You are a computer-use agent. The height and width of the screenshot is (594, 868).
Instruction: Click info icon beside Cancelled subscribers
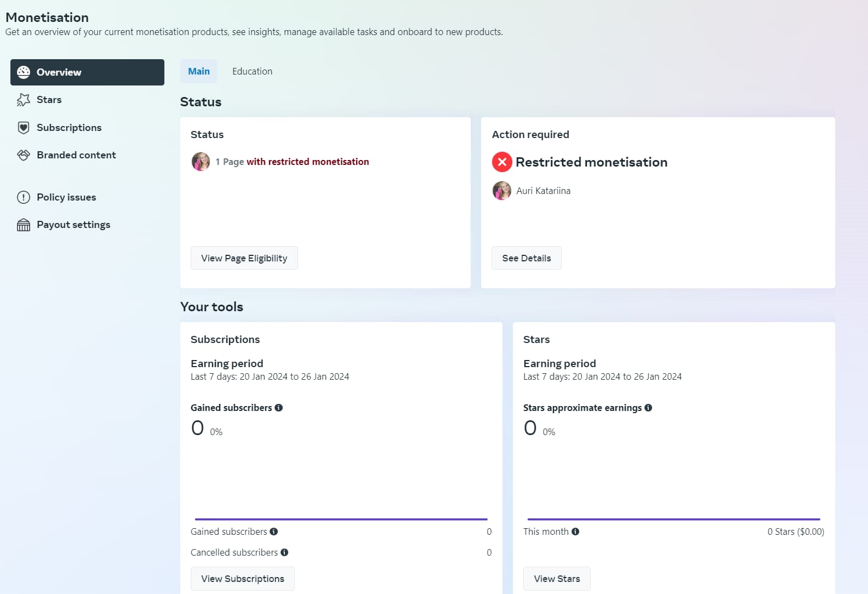point(284,552)
